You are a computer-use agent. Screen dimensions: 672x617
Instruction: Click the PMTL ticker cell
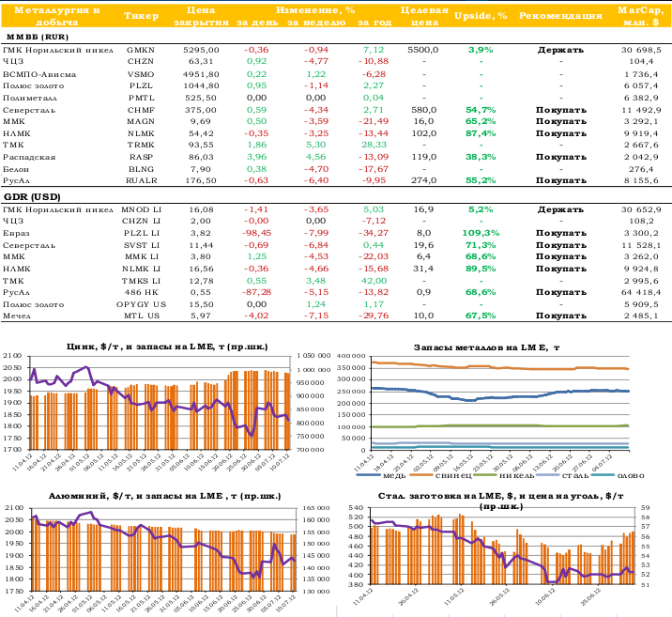point(141,98)
